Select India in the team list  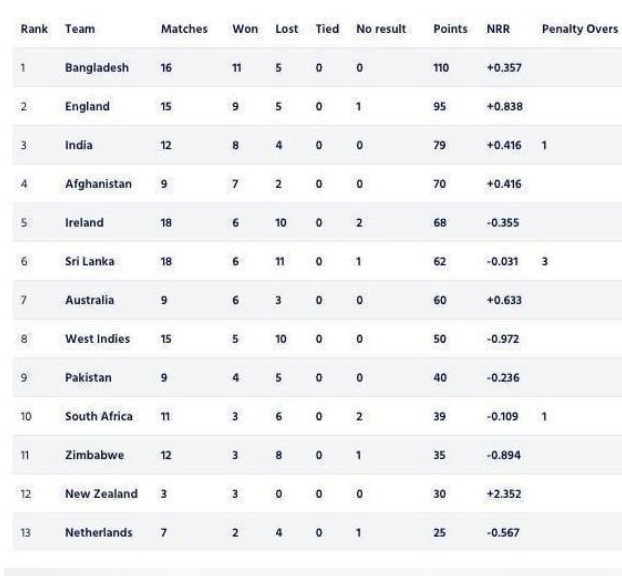click(79, 145)
